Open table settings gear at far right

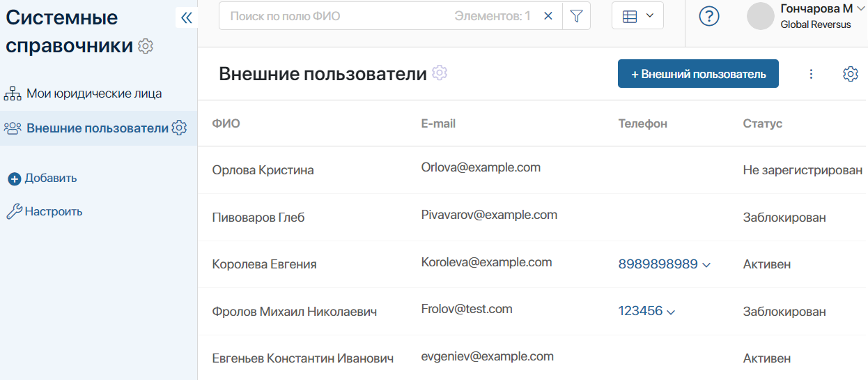851,74
